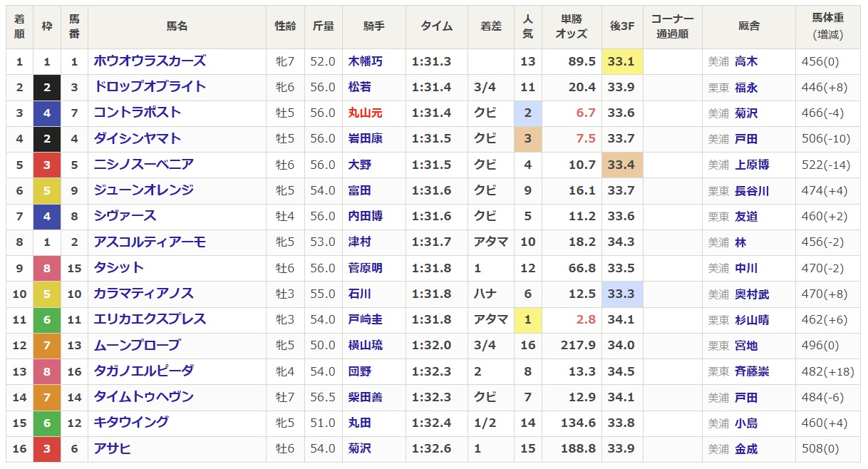Click orange frame 7 cell beside ムーンプローブ
The image size is (868, 469).
pyautogui.click(x=47, y=346)
